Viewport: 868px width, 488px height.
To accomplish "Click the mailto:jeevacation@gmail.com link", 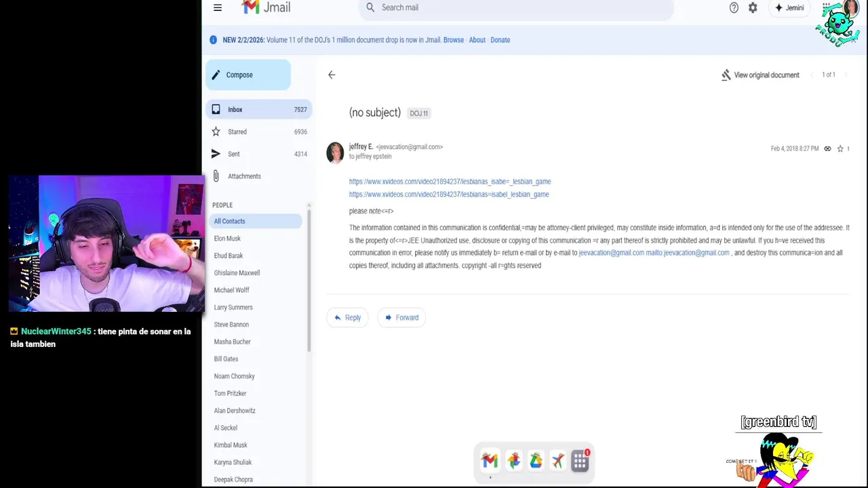I will click(x=688, y=253).
